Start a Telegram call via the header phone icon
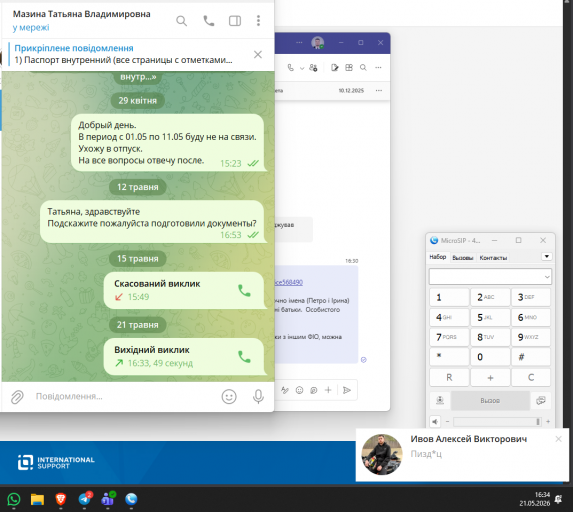Image resolution: width=573 pixels, height=512 pixels. click(208, 21)
